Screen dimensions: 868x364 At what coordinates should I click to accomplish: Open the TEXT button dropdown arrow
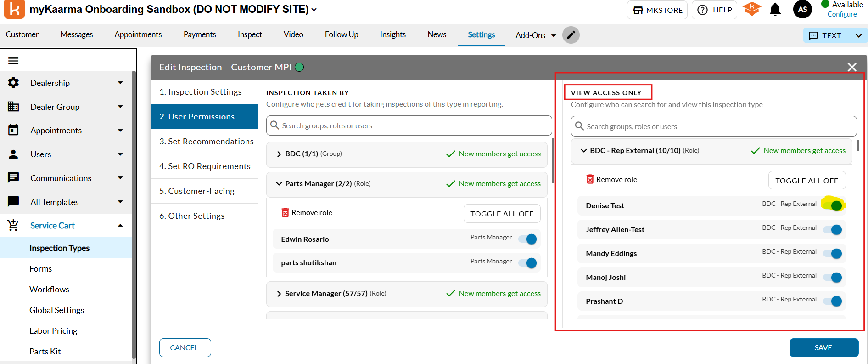tap(858, 35)
